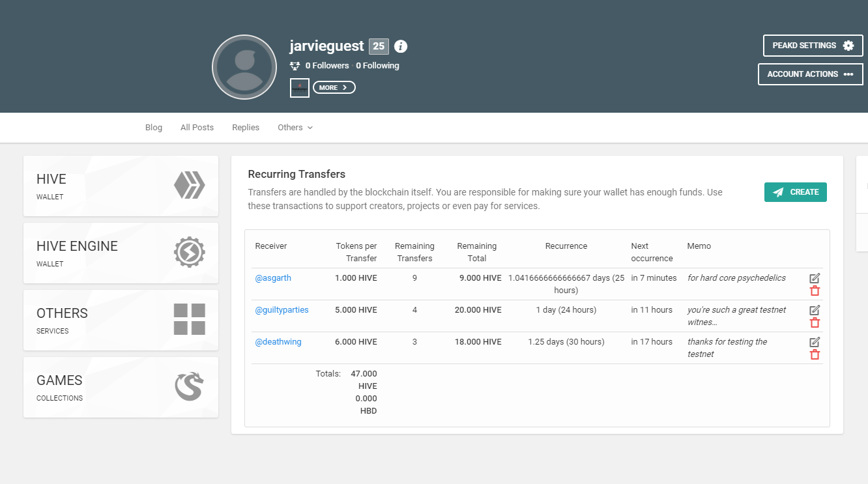Open the jarvieguest profile avatar
Image resolution: width=868 pixels, height=484 pixels.
pos(244,67)
